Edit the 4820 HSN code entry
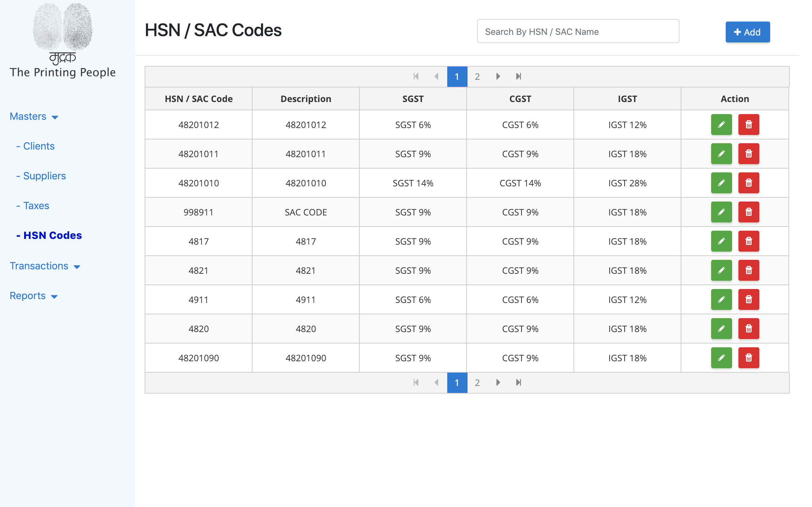812x507 pixels. tap(721, 329)
